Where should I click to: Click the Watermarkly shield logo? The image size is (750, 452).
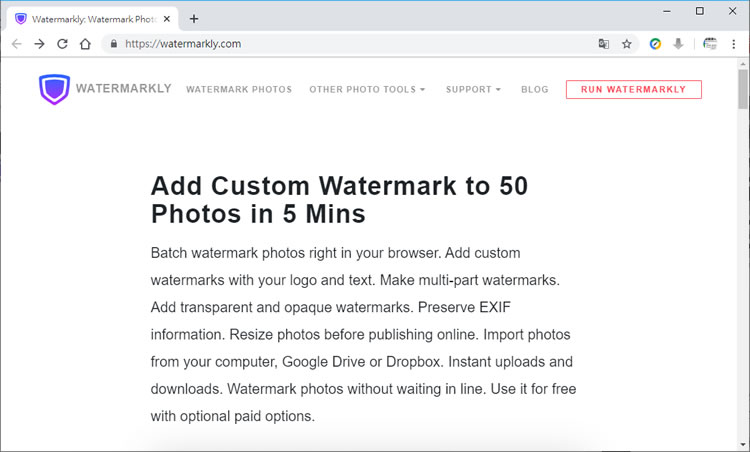(x=54, y=89)
